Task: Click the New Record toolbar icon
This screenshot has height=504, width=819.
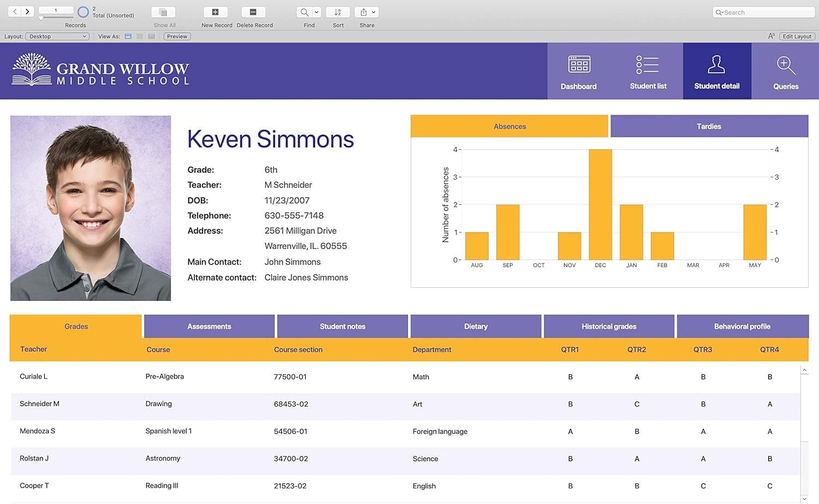Action: [x=216, y=12]
